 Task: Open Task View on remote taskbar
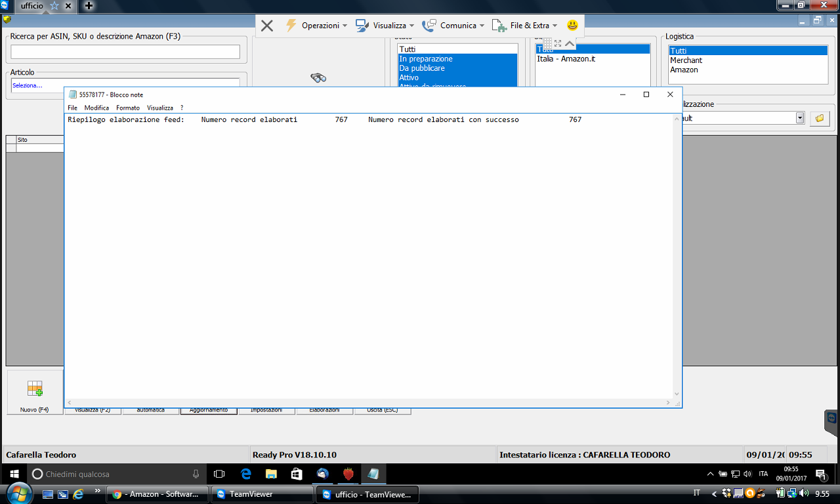click(219, 474)
